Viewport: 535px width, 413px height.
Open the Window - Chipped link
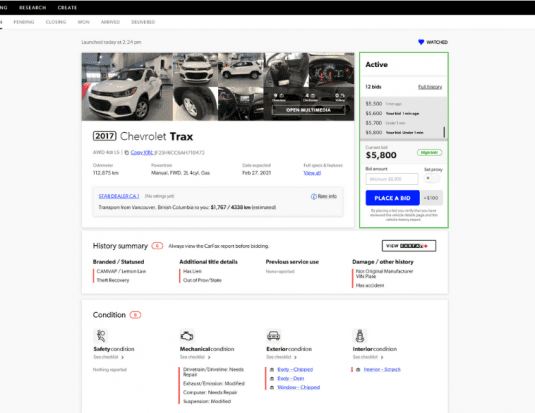[299, 387]
